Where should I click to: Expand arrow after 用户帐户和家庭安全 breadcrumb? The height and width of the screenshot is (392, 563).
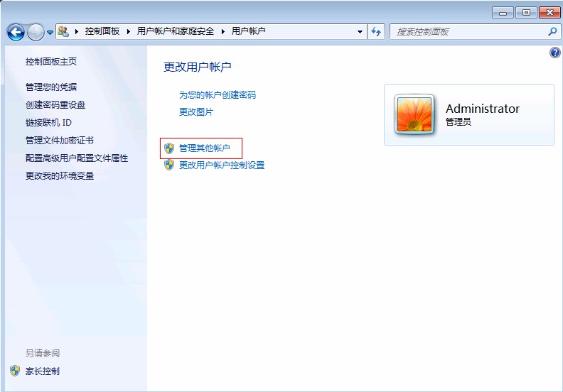(x=223, y=32)
